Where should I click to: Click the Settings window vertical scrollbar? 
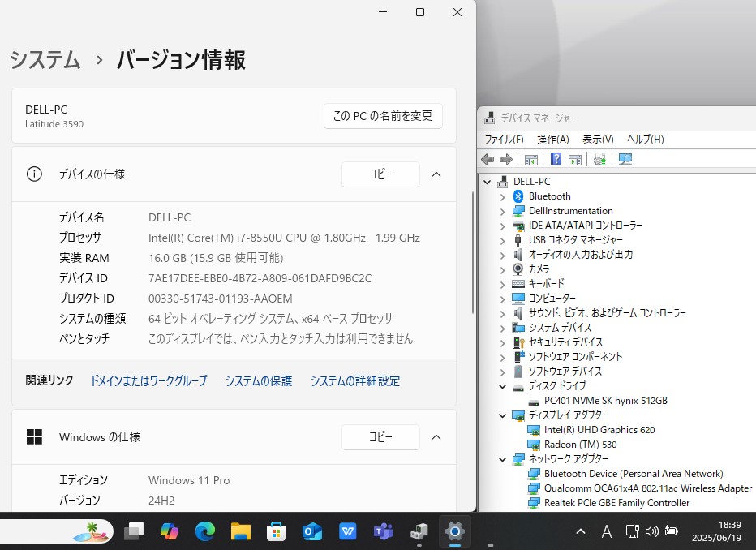click(x=472, y=253)
